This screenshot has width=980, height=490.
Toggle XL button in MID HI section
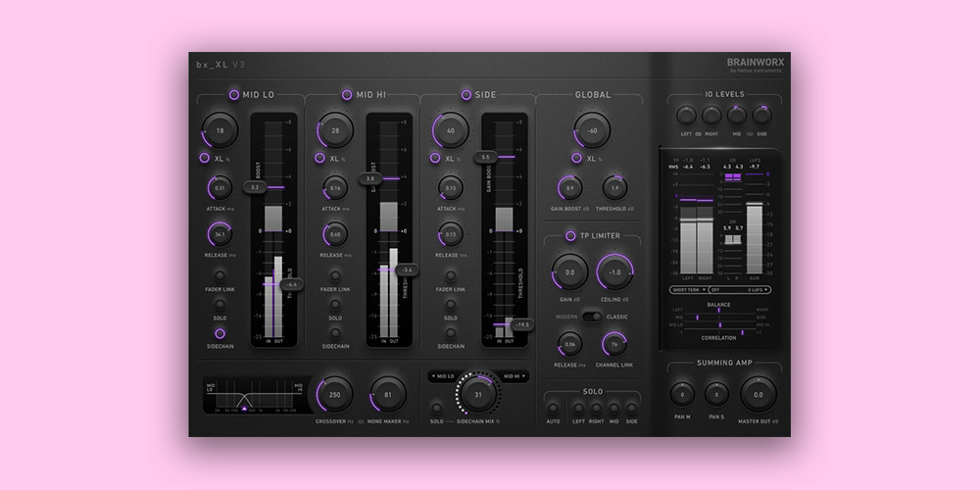[x=319, y=158]
